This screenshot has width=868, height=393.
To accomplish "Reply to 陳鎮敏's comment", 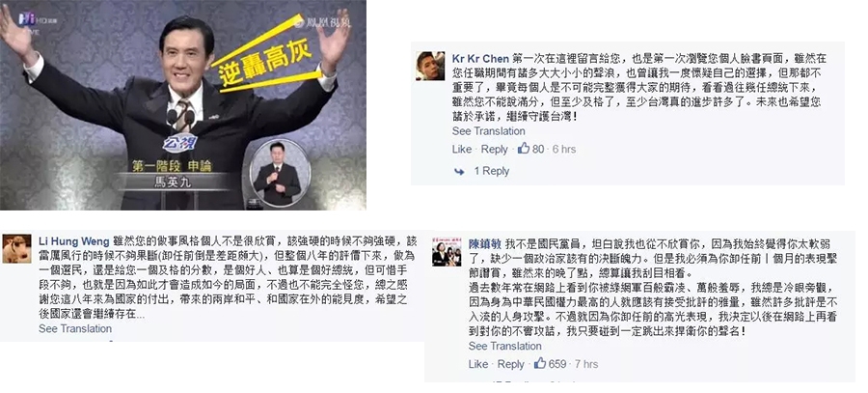I will pos(510,364).
